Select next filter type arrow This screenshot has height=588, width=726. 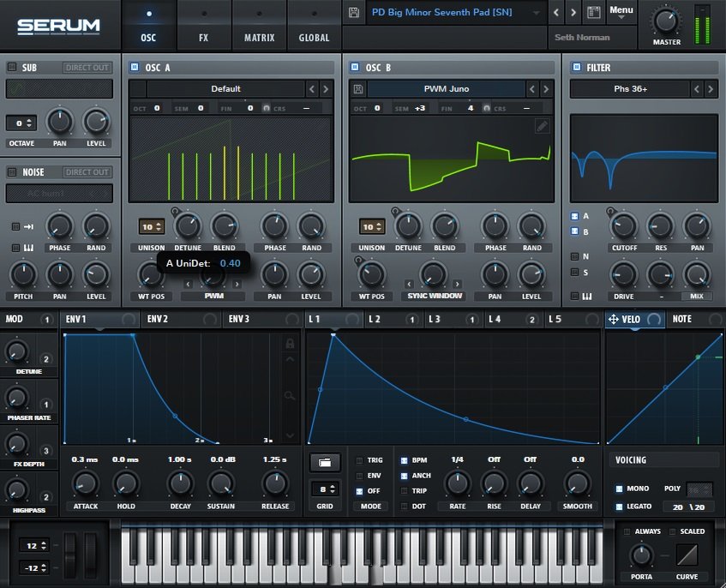point(711,89)
